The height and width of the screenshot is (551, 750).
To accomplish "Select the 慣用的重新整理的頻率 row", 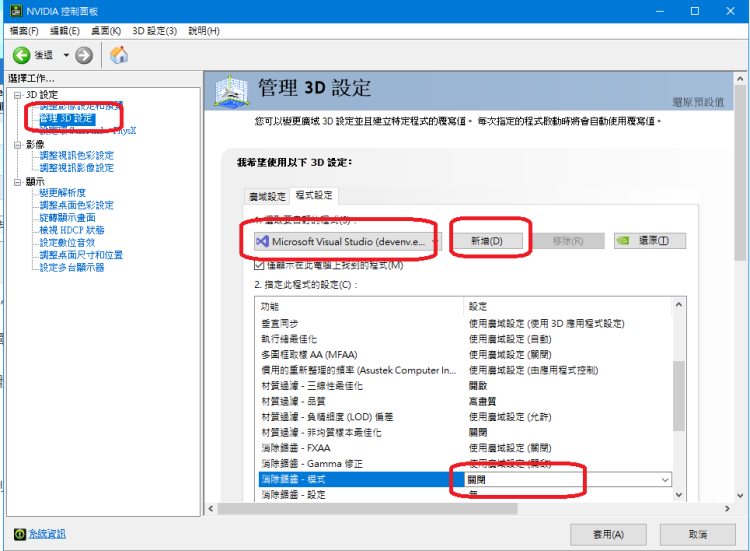I will click(x=464, y=370).
